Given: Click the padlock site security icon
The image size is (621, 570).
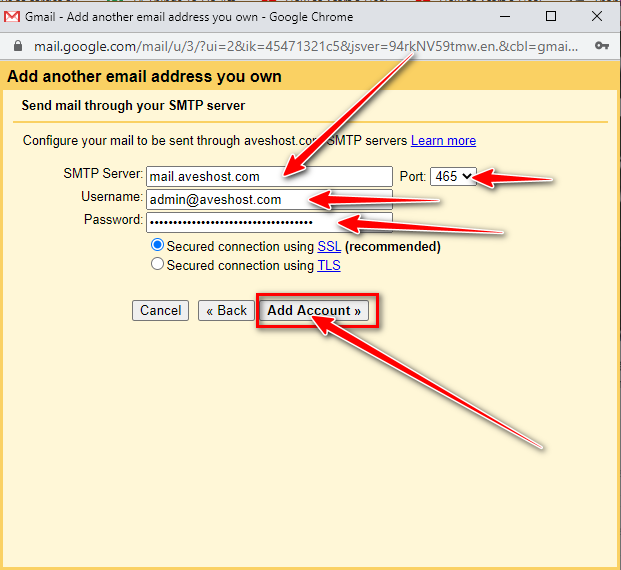Looking at the screenshot, I should pyautogui.click(x=18, y=46).
